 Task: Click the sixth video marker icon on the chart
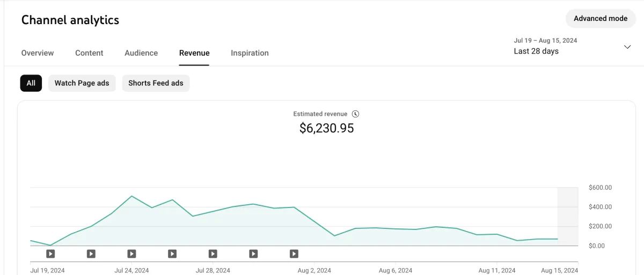tap(253, 254)
